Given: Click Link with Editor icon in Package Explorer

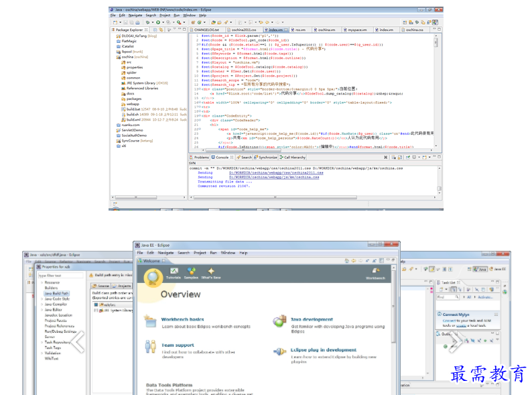Looking at the screenshot, I should pyautogui.click(x=161, y=30).
